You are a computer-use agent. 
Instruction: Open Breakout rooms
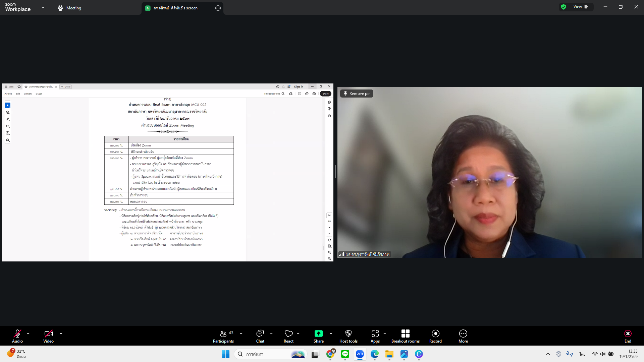pyautogui.click(x=405, y=336)
